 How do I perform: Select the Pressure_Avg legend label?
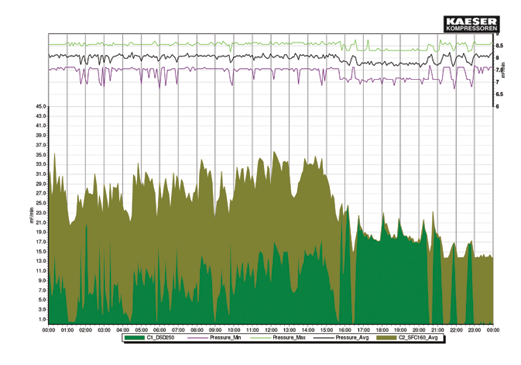[352, 338]
